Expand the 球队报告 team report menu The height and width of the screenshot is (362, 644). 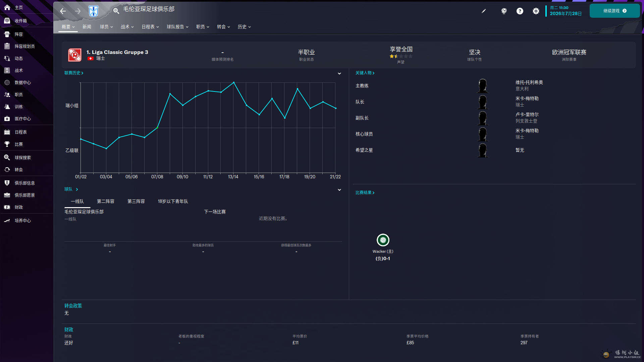[x=177, y=27]
